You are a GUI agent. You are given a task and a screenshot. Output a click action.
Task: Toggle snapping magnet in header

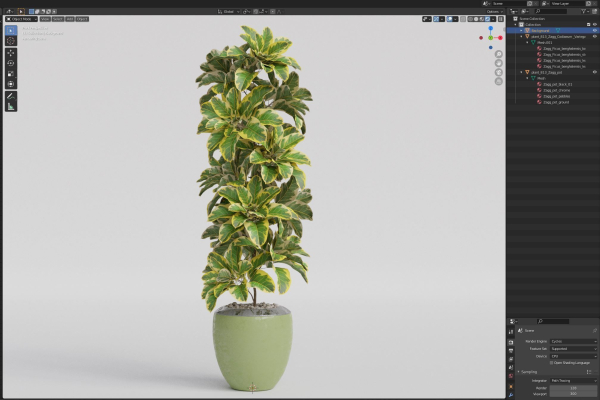coord(256,11)
